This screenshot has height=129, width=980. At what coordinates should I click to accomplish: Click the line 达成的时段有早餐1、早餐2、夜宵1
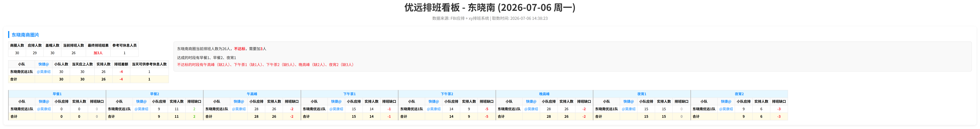tap(207, 58)
